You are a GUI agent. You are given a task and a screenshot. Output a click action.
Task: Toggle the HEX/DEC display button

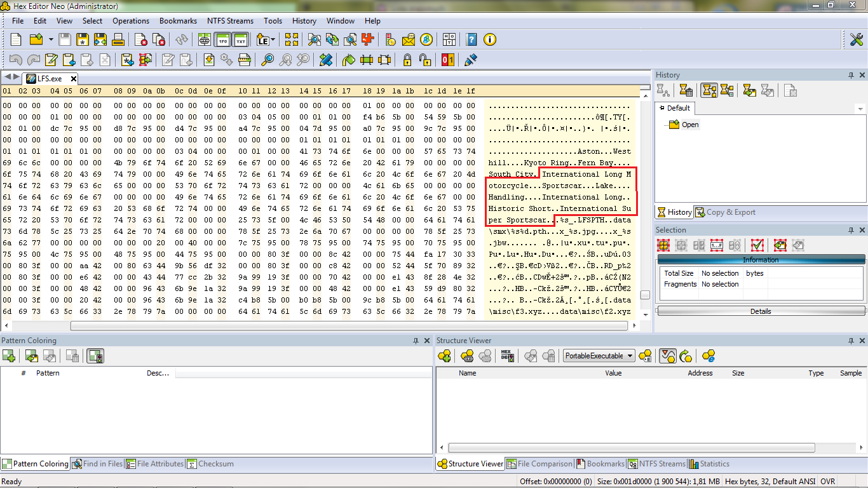coord(507,356)
